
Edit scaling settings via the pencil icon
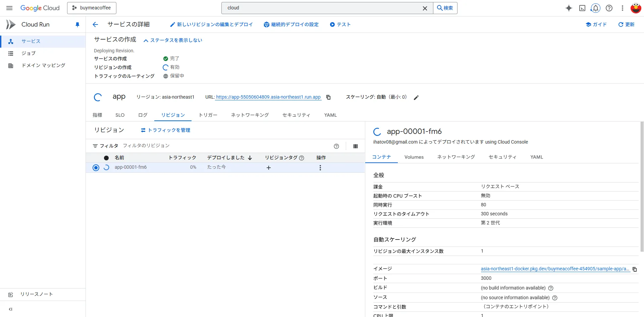[416, 97]
